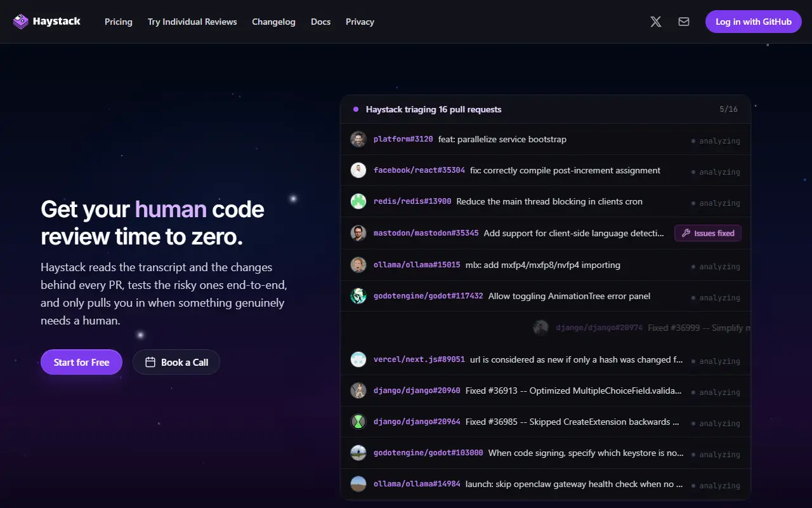Open the Docs nav link
This screenshot has width=812, height=508.
(x=320, y=22)
